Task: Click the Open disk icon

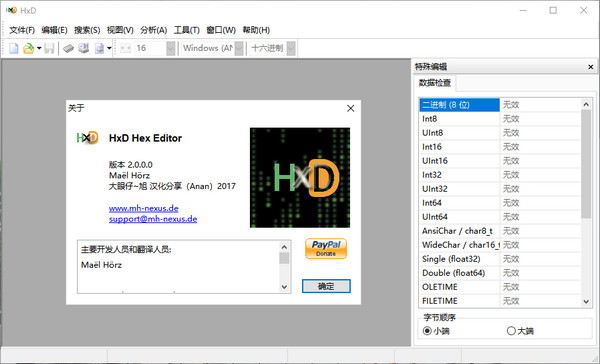Action: pos(84,48)
